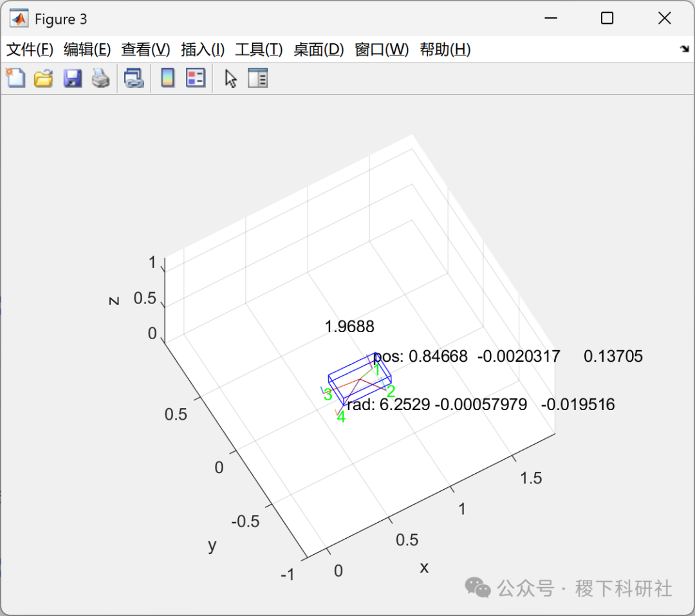Open the 工具(T) menu
Image resolution: width=695 pixels, height=616 pixels.
[x=259, y=49]
